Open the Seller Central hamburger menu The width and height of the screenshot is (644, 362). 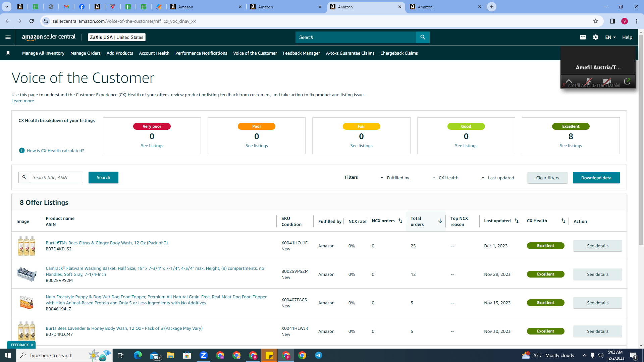coord(8,37)
